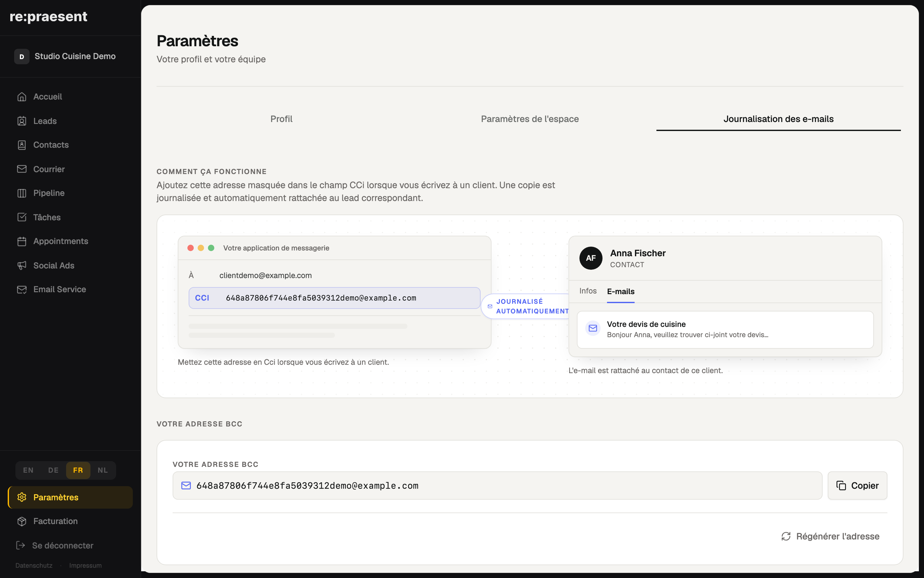Click the BCC address input field

coord(497,486)
